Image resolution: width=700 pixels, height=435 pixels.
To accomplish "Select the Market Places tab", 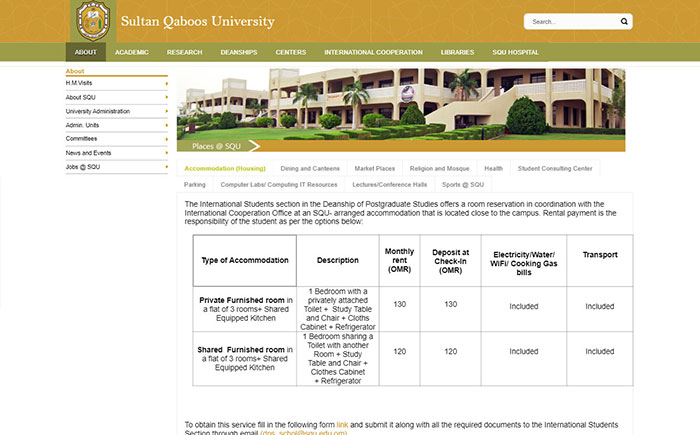I will 375,168.
